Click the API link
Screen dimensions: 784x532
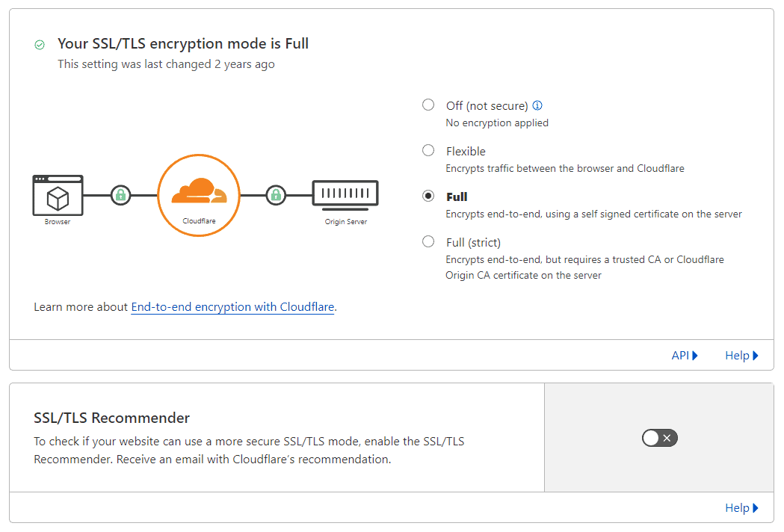pyautogui.click(x=680, y=355)
